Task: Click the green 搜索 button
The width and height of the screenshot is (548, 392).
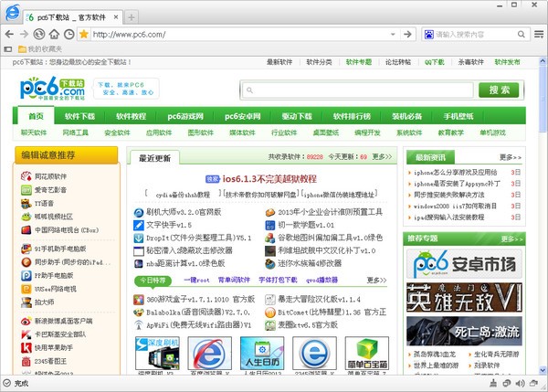Action: [x=499, y=90]
